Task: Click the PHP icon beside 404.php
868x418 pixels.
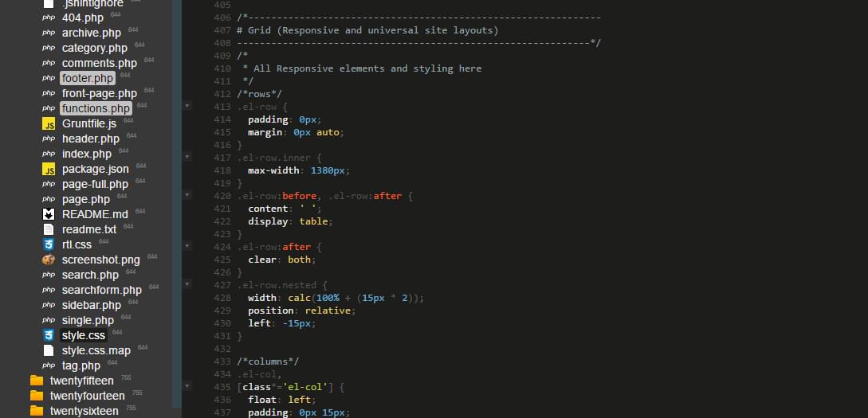Action: pos(48,18)
